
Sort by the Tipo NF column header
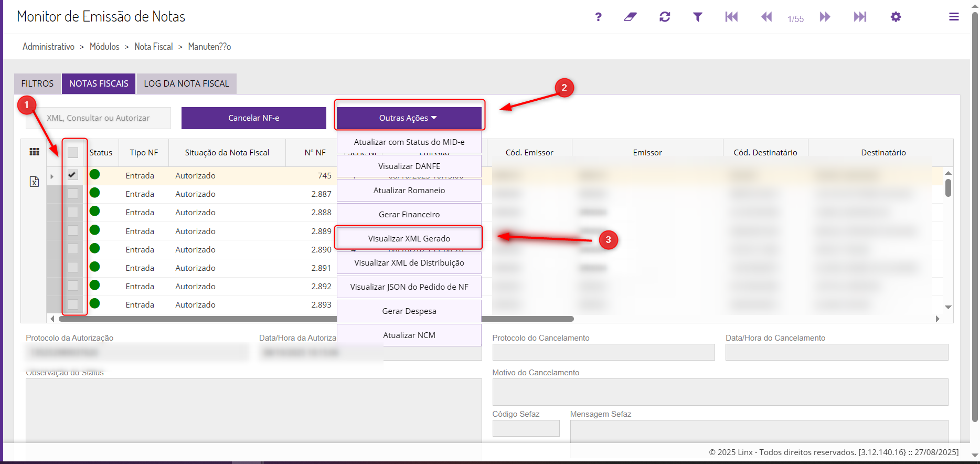144,153
